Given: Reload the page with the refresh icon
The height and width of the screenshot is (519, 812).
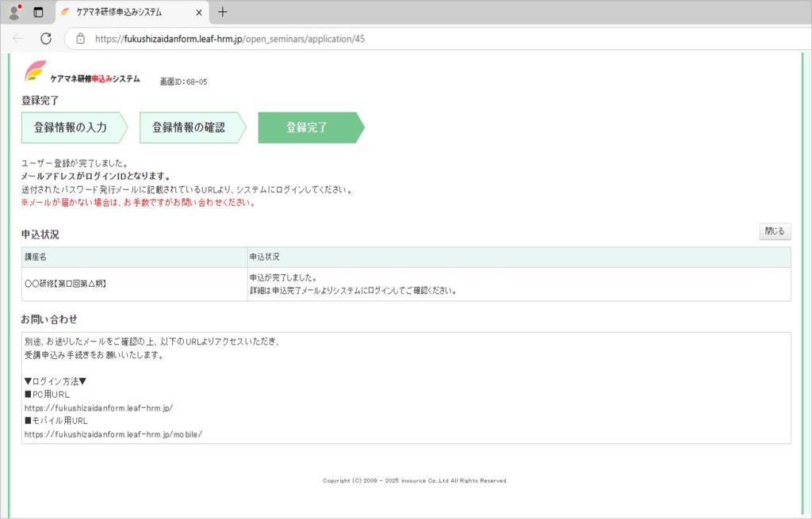Looking at the screenshot, I should (x=46, y=38).
